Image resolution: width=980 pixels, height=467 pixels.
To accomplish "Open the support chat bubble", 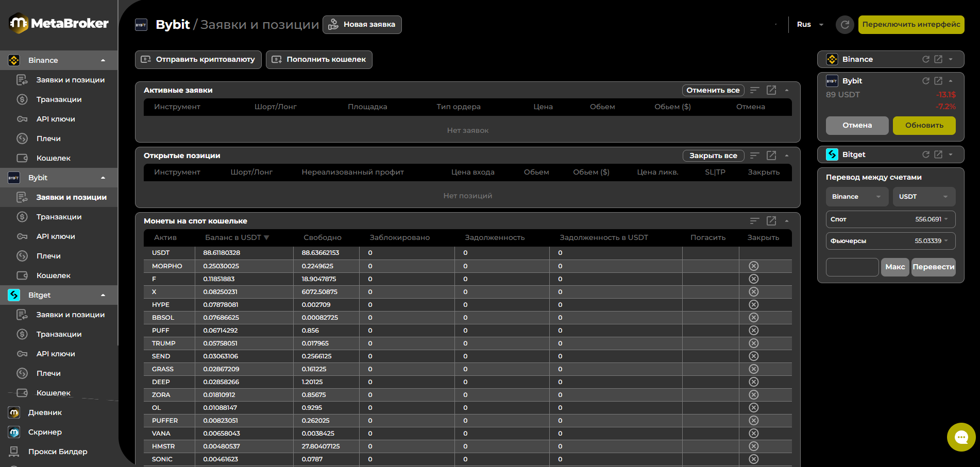I will [x=961, y=437].
